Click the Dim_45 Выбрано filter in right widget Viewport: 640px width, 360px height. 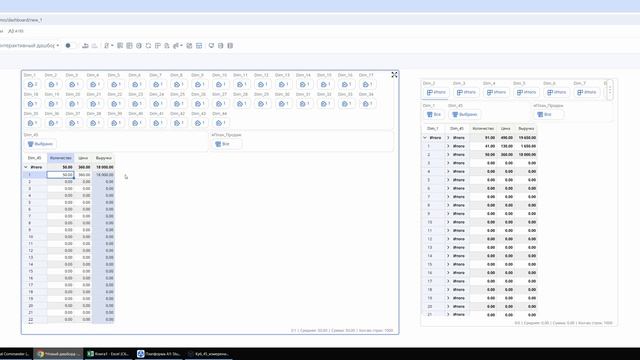click(464, 114)
